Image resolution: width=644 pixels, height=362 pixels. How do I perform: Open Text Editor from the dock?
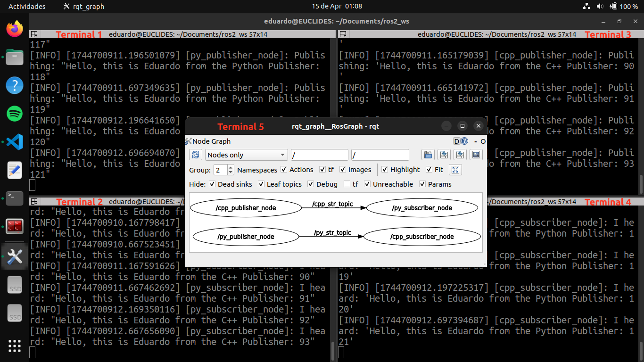[15, 170]
